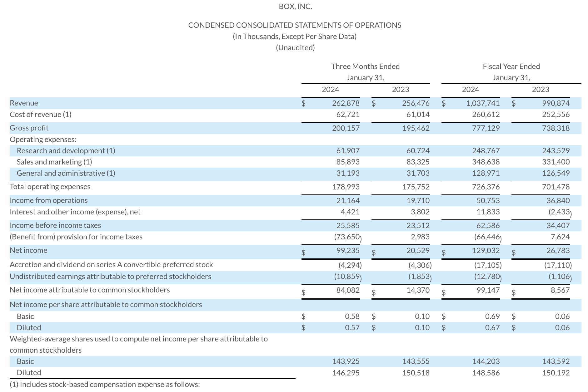Click the income from operations value 50,753
Viewport: 588px width, 392px height.
coord(488,201)
